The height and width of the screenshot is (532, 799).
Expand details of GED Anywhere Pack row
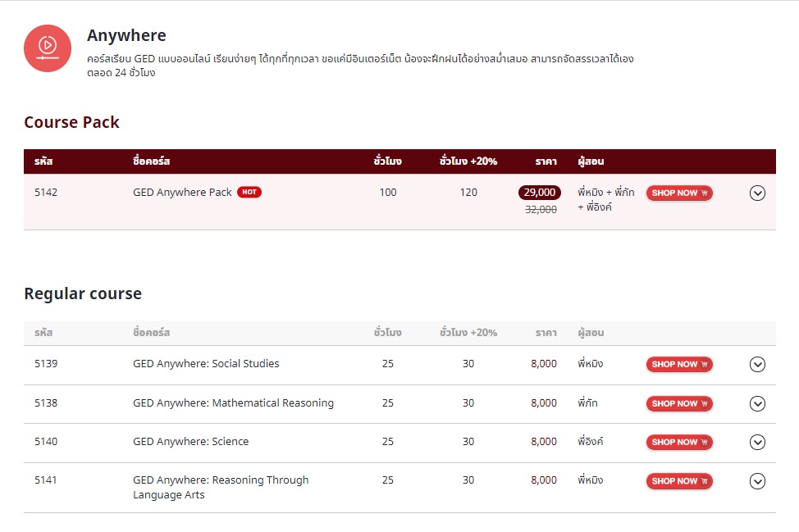tap(757, 193)
